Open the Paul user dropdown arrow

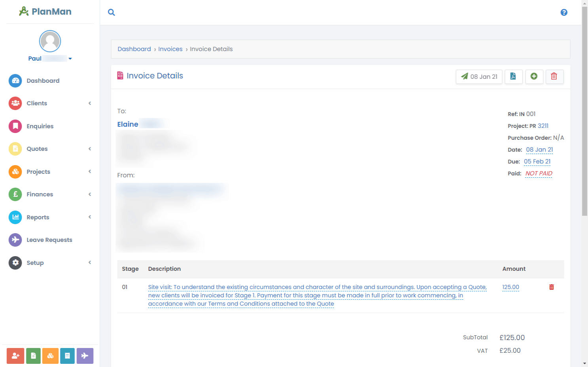coord(70,59)
